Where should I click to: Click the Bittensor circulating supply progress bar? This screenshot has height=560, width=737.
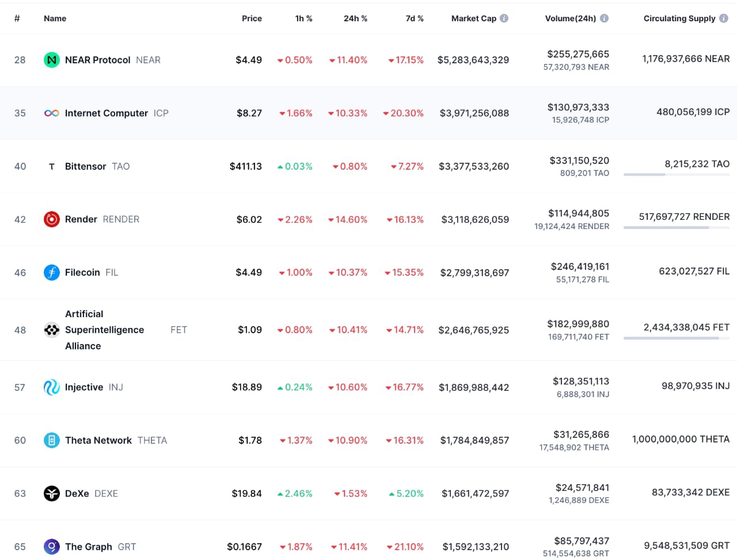click(677, 174)
